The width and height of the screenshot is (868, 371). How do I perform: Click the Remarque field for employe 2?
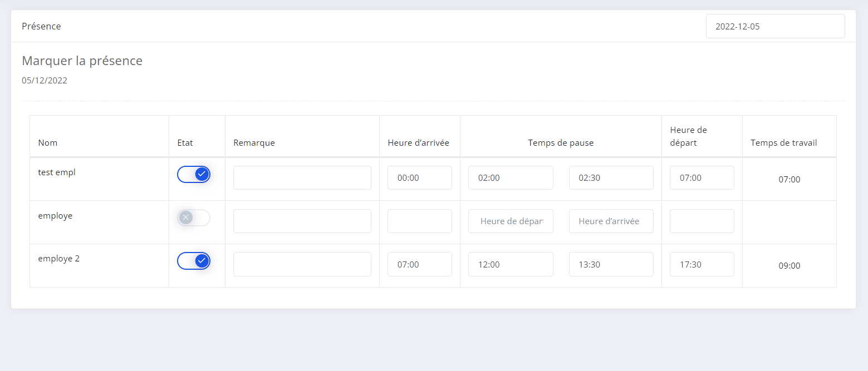[x=302, y=264]
